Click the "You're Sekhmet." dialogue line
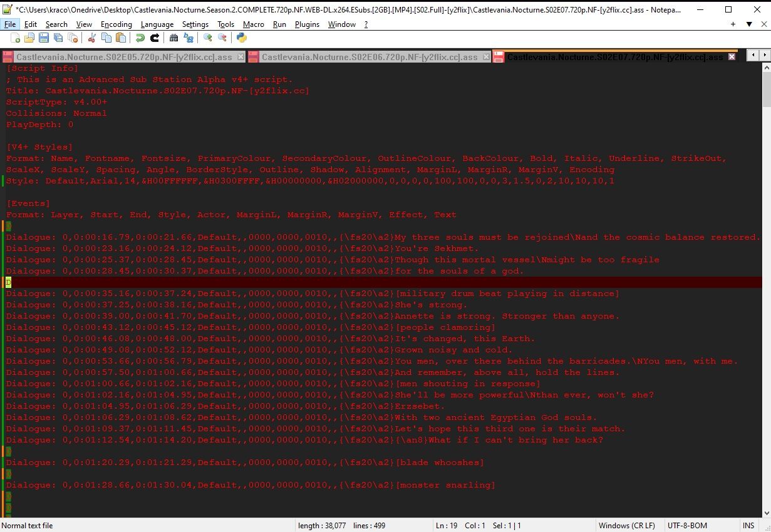771x532 pixels. [242, 248]
